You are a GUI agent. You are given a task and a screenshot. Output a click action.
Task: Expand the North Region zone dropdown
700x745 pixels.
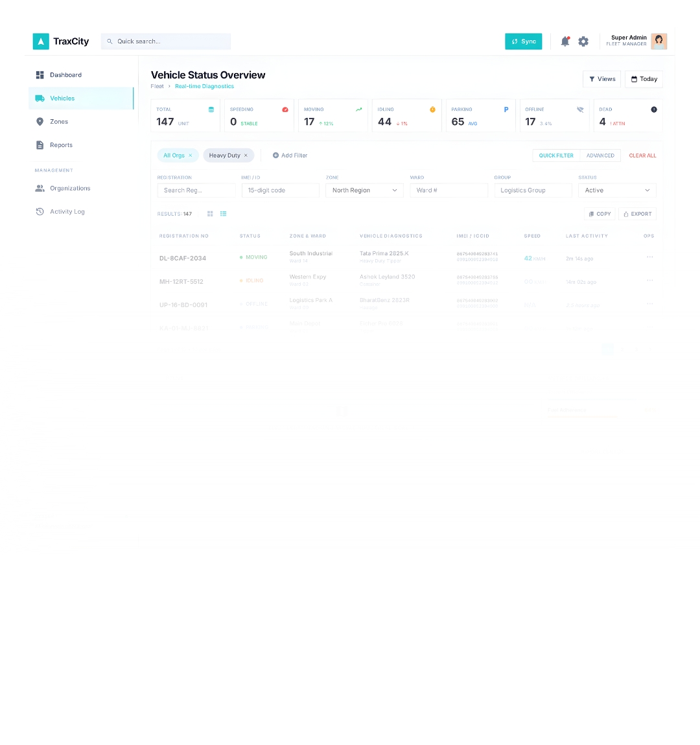364,190
